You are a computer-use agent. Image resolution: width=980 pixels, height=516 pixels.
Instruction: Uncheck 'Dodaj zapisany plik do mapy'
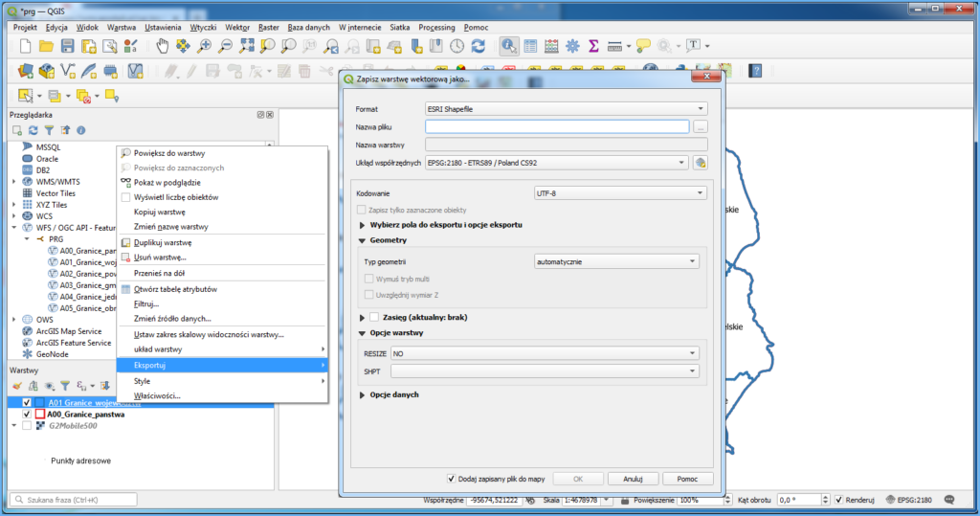click(452, 478)
